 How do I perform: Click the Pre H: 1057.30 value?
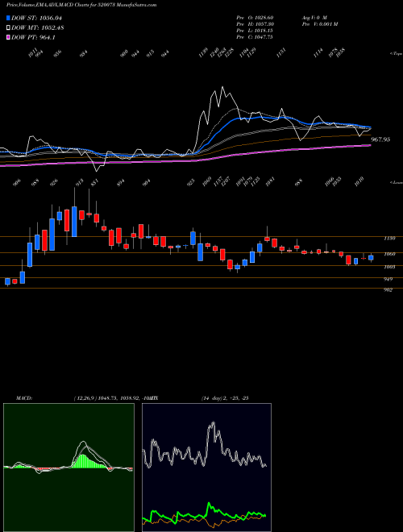tap(255, 24)
